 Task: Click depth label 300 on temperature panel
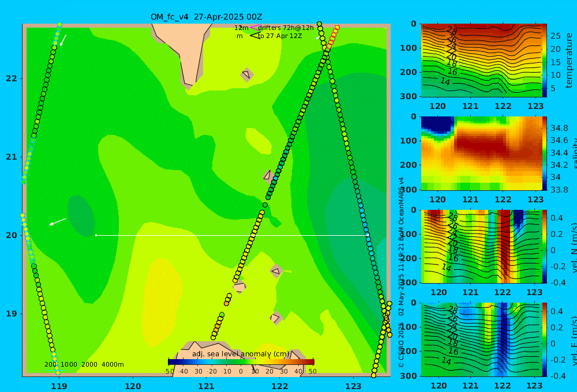(409, 96)
